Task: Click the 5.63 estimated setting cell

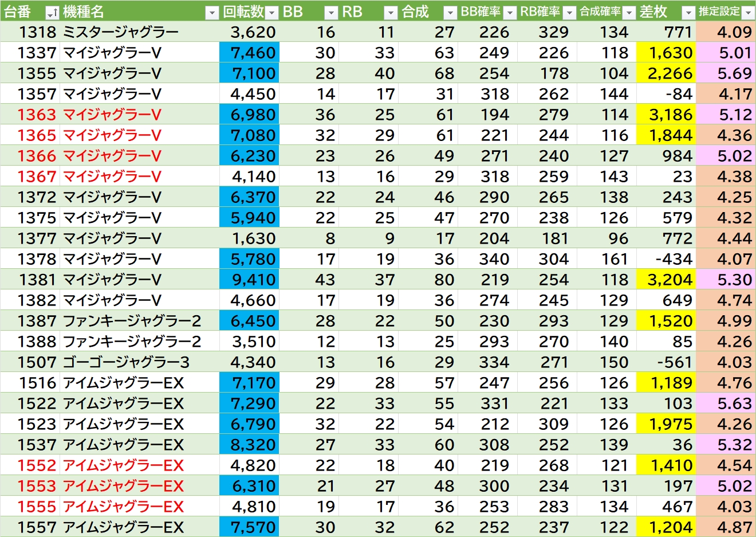Action: pyautogui.click(x=726, y=403)
